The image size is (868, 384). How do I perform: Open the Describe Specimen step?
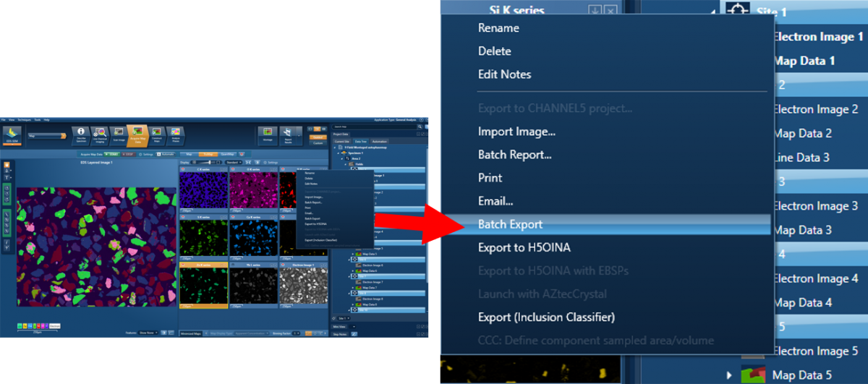pos(81,133)
